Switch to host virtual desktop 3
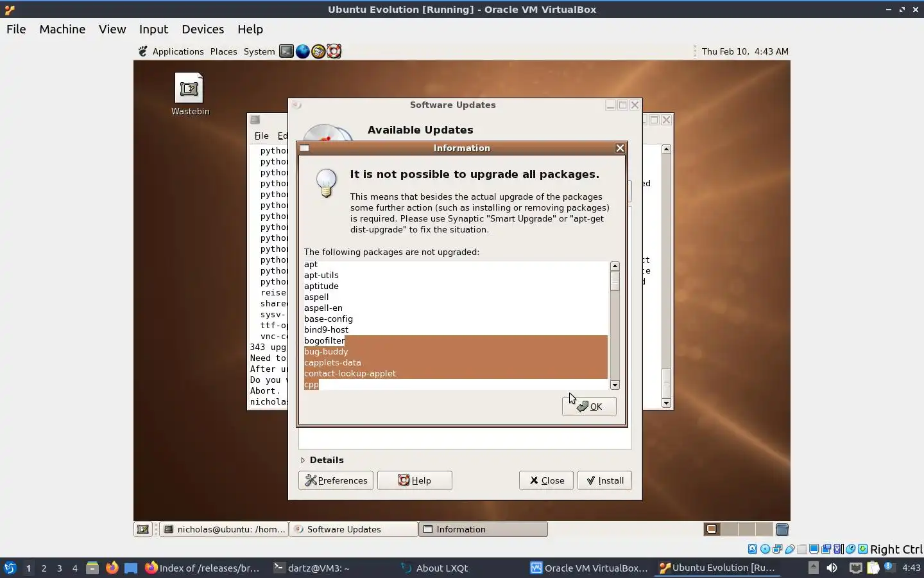 click(x=59, y=568)
